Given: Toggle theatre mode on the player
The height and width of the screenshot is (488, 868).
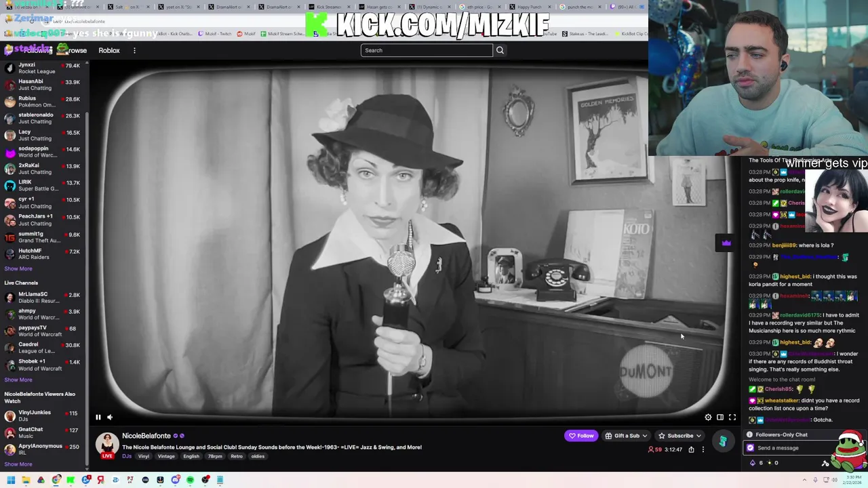Looking at the screenshot, I should (x=720, y=418).
